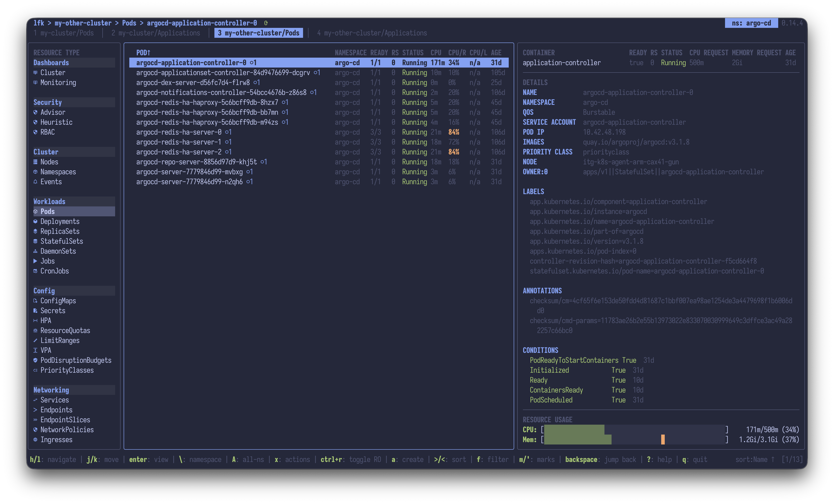Click the Advisor shield icon

pyautogui.click(x=35, y=112)
